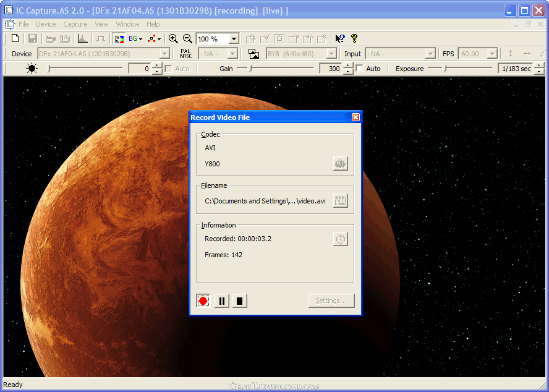Stop the video recording
This screenshot has height=392, width=549.
coord(239,300)
